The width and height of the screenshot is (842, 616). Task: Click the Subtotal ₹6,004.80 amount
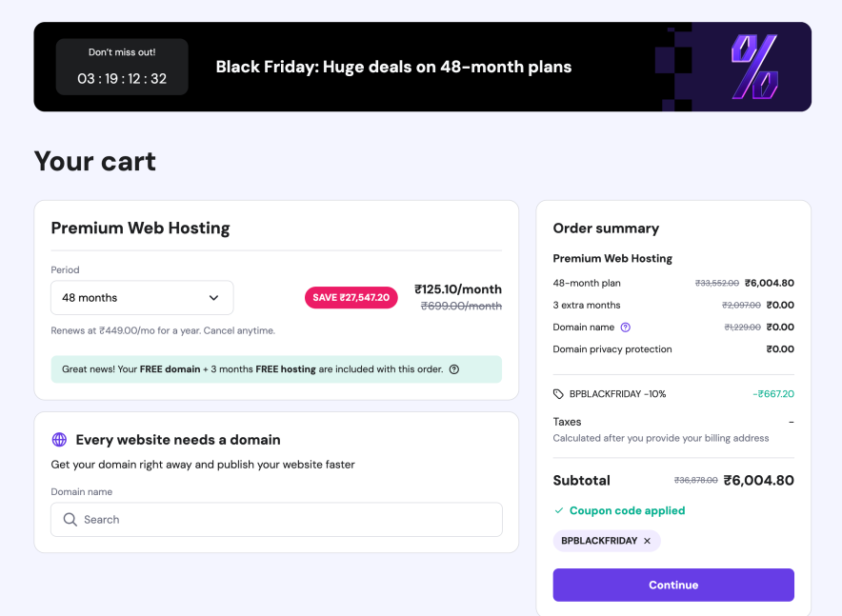click(x=758, y=481)
